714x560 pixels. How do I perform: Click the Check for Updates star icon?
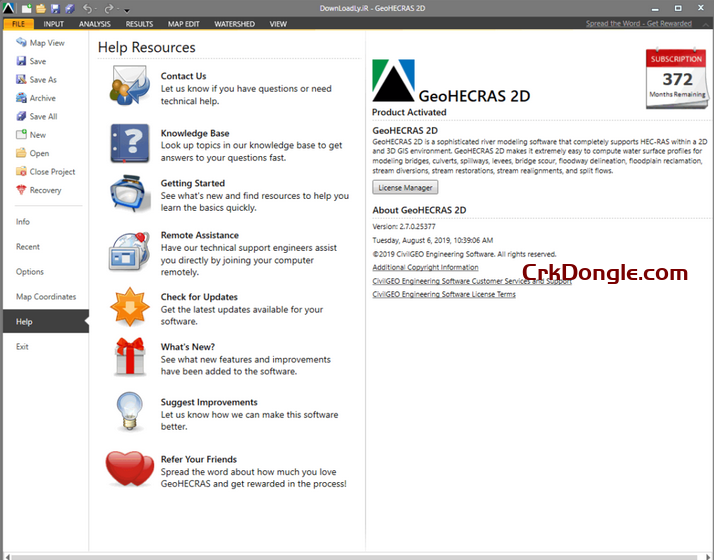130,307
